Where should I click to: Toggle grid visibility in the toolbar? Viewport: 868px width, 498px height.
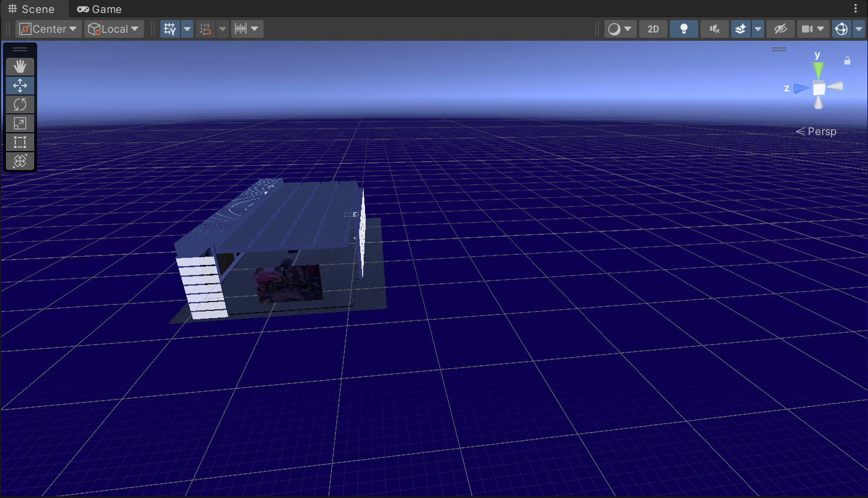pos(170,29)
